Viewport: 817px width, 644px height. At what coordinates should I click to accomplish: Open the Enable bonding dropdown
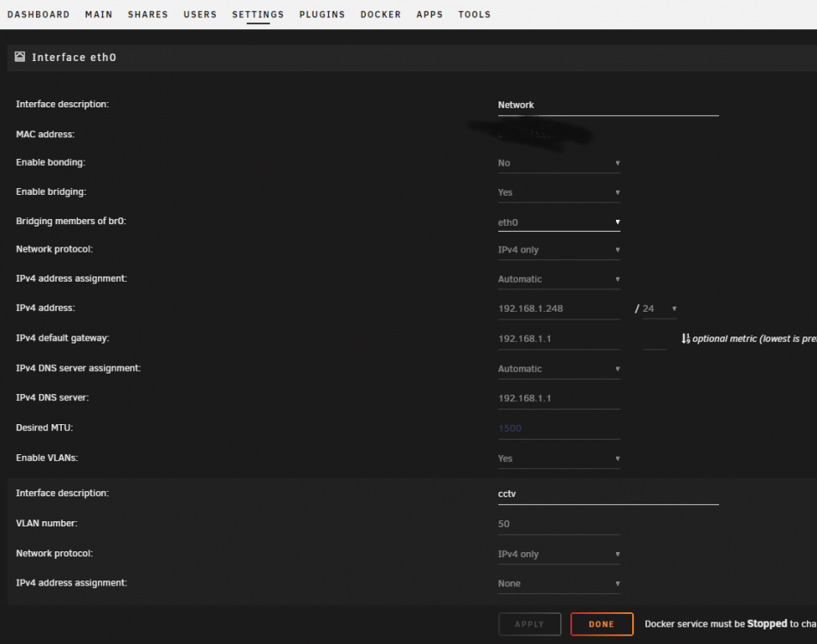coord(558,163)
